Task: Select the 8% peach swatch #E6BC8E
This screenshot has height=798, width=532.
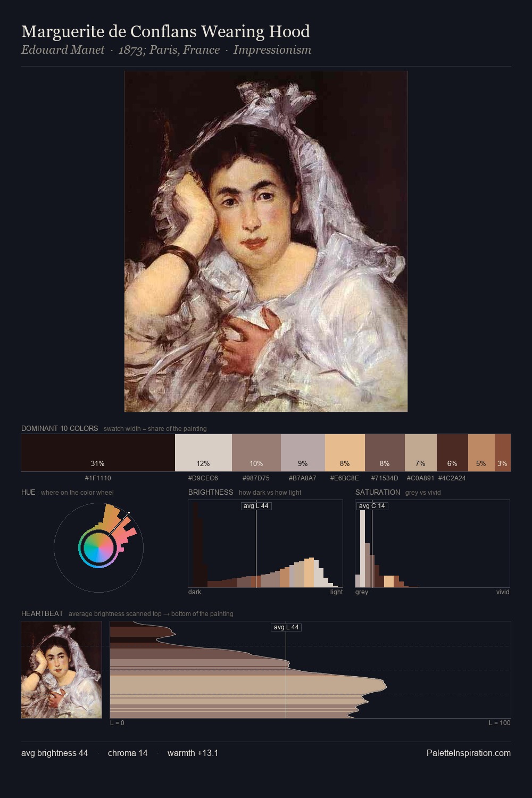Action: [x=345, y=453]
